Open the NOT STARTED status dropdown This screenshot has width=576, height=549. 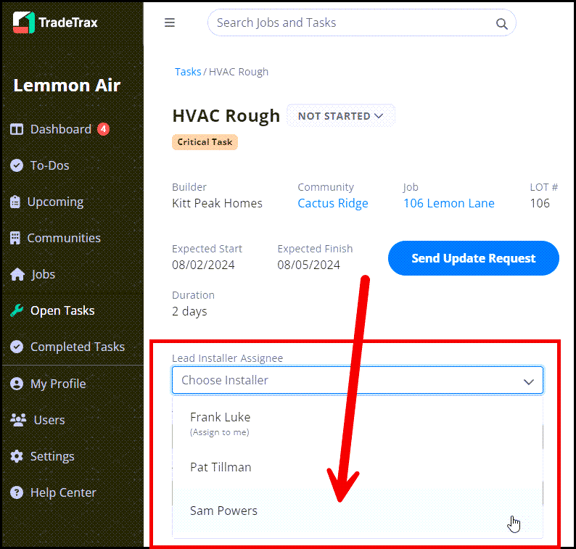point(341,116)
